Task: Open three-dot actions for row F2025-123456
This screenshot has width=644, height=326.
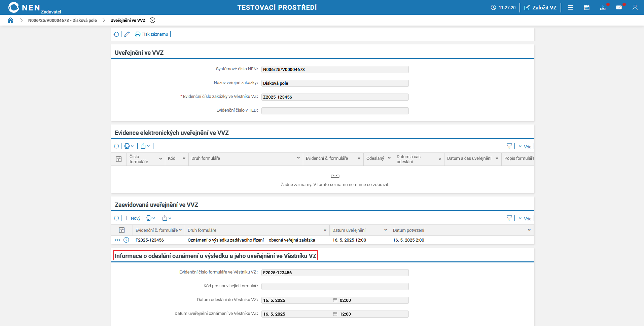Action: (117, 240)
